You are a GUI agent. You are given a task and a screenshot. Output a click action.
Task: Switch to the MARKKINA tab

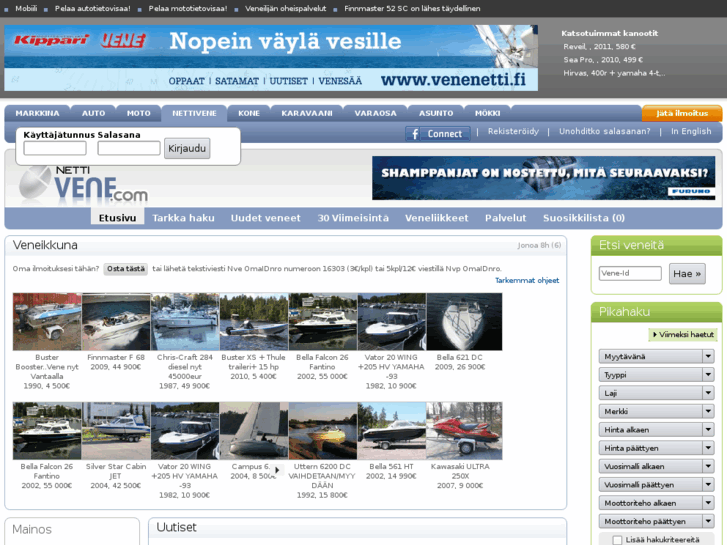click(x=37, y=113)
